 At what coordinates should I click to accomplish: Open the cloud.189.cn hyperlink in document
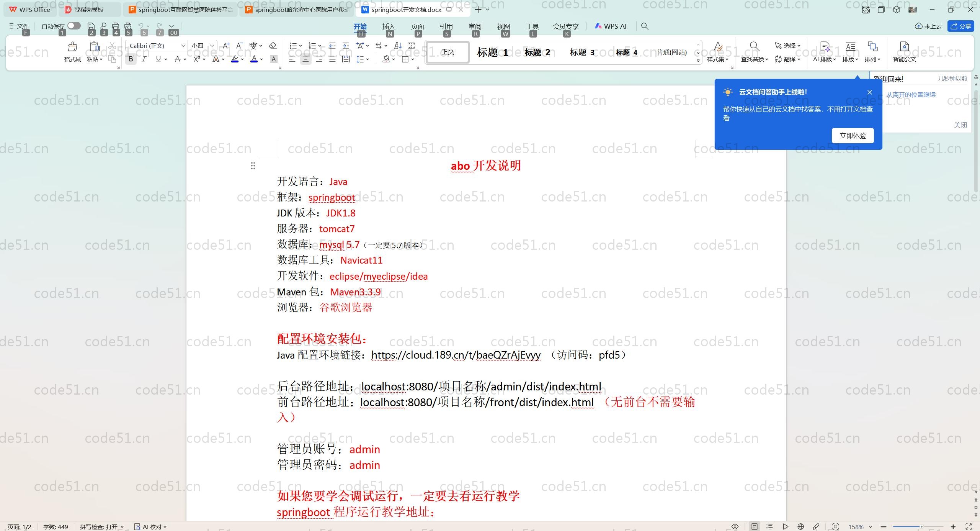click(456, 355)
